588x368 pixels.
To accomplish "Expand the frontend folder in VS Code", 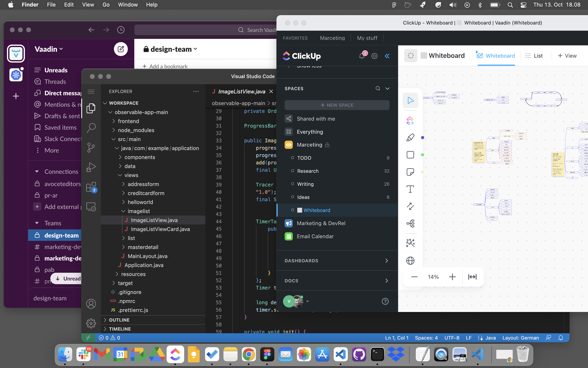I will point(129,121).
